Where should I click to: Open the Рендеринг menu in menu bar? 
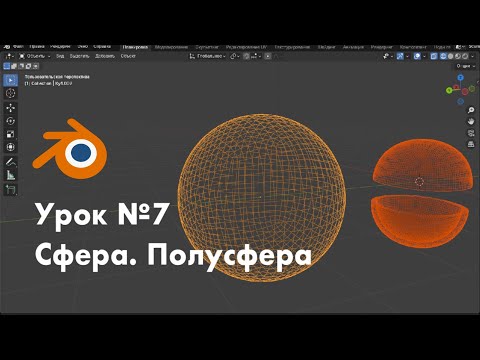pos(60,47)
